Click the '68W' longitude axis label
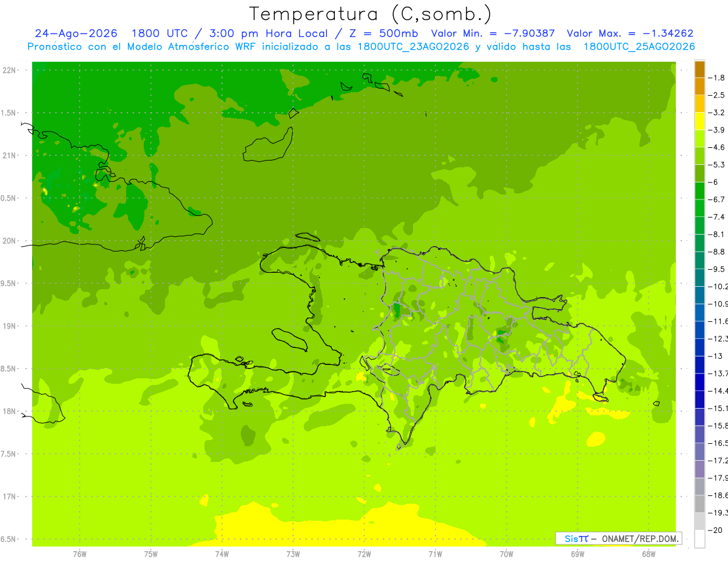 [x=649, y=554]
